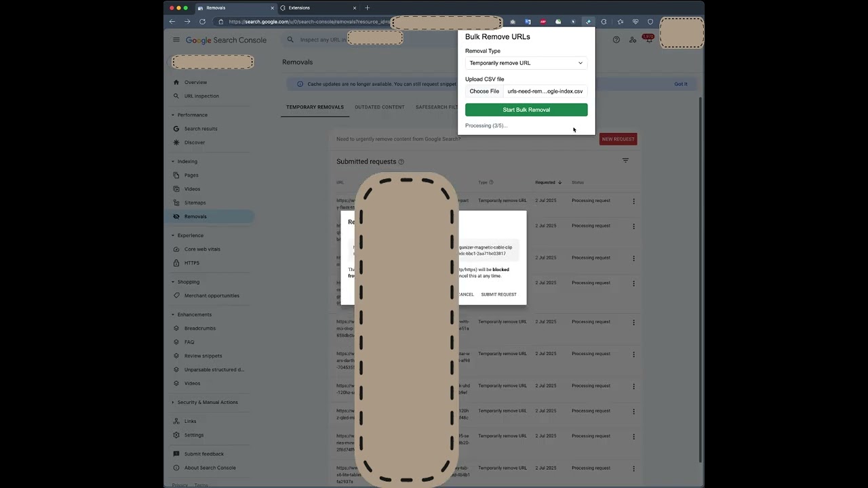Click help icon next to Submitted requests
Viewport: 868px width, 488px height.
tap(401, 162)
